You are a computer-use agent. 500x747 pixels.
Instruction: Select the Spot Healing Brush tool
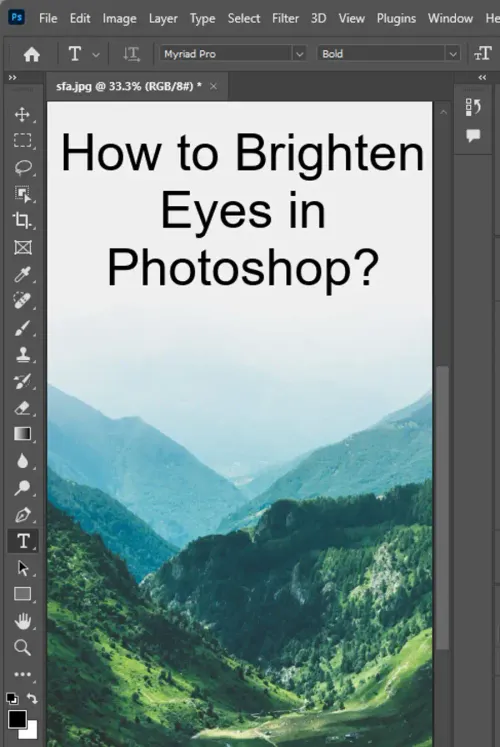tap(22, 301)
